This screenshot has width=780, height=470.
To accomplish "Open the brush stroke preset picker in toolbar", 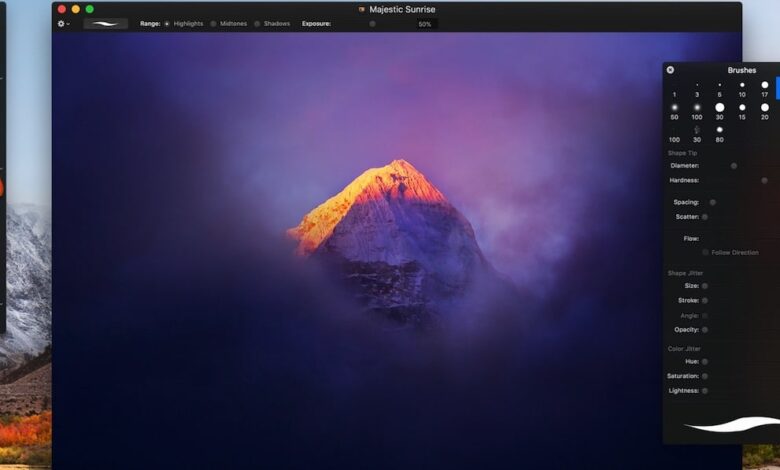I will [x=105, y=23].
